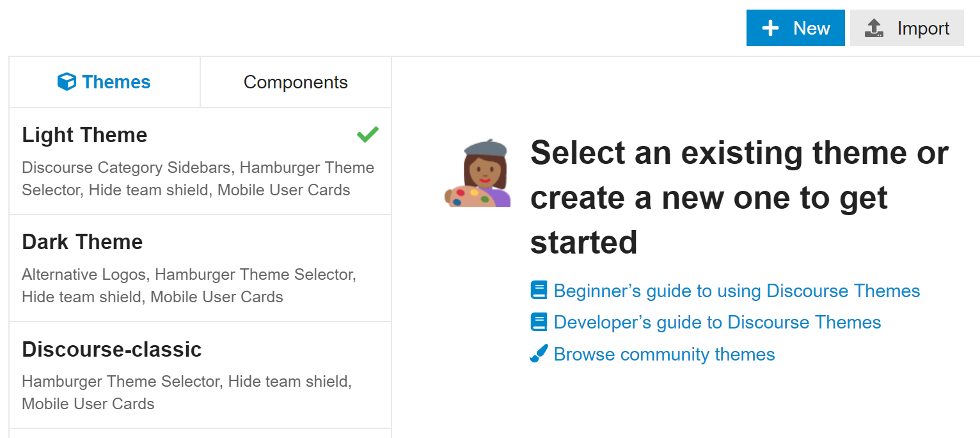
Task: Click the upload icon on the Import button
Action: 874,28
